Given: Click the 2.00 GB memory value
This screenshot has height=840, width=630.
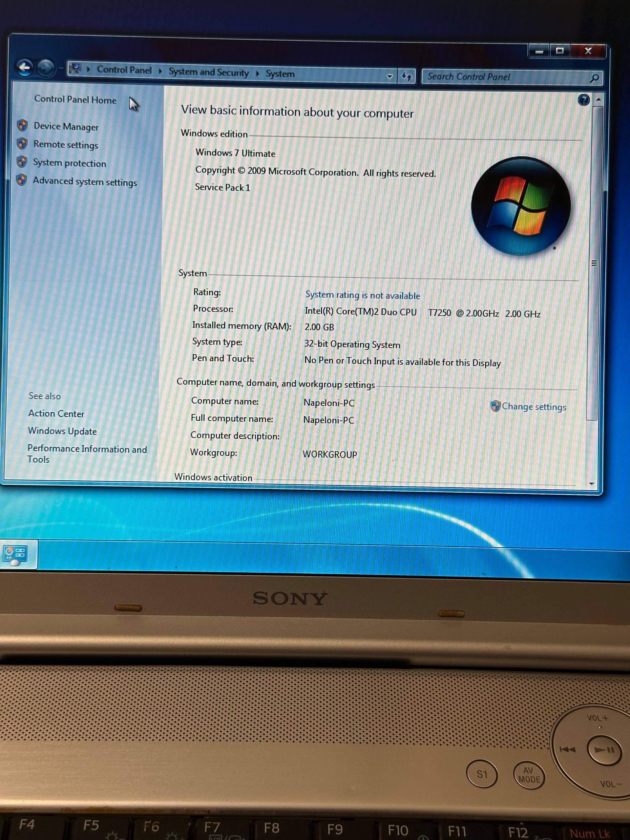Looking at the screenshot, I should pyautogui.click(x=319, y=327).
